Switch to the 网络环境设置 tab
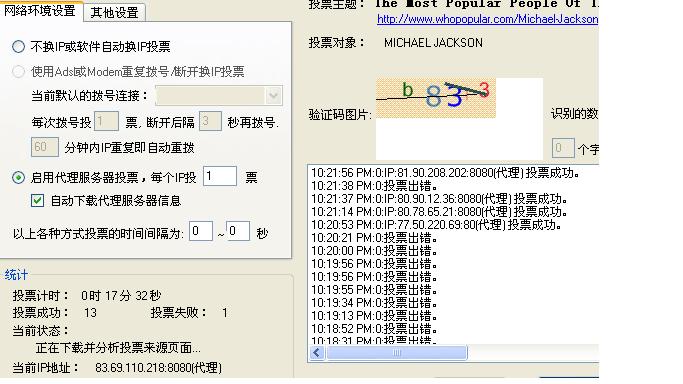 tap(40, 10)
